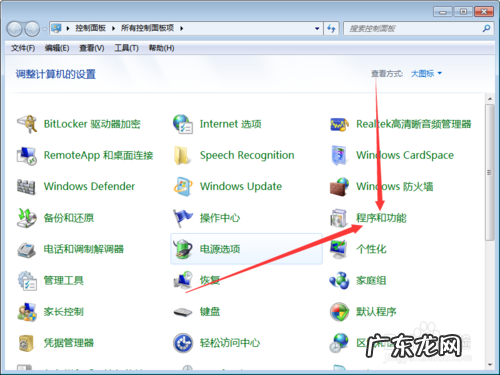Click the scrollbar down arrow
The height and width of the screenshot is (375, 500).
point(490,365)
